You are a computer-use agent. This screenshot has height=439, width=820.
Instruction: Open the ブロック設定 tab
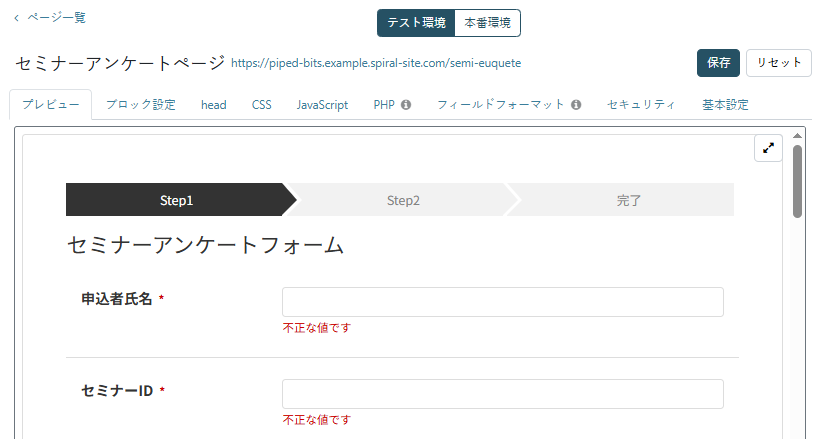(141, 105)
